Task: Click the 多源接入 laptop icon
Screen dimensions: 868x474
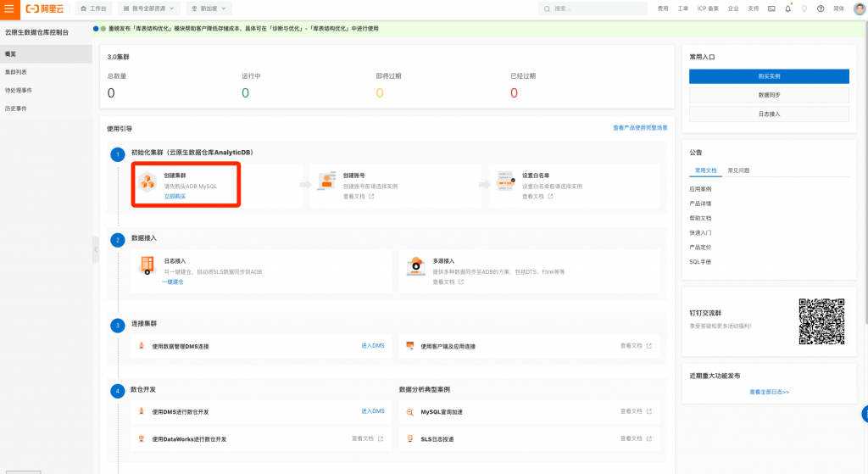Action: tap(415, 265)
